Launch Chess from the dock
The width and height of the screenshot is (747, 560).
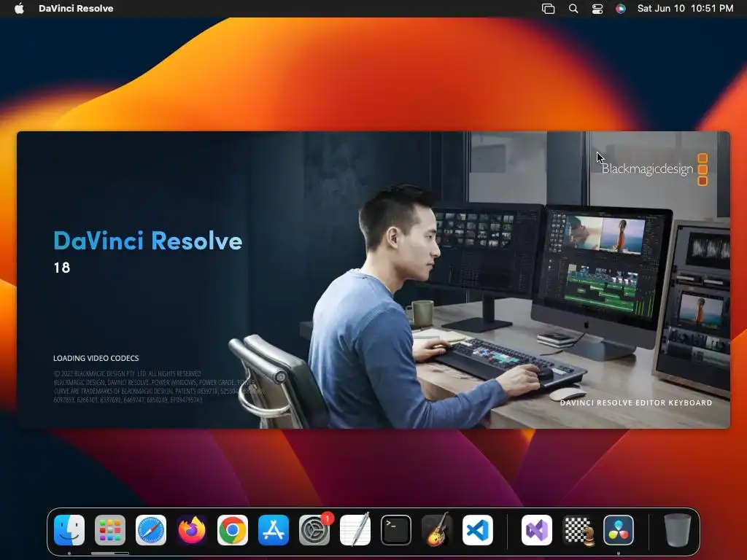[578, 530]
